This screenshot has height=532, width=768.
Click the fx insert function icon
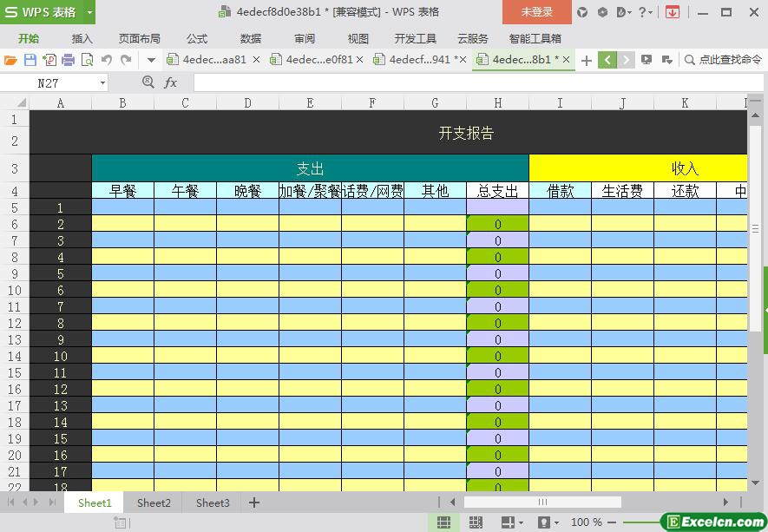pyautogui.click(x=170, y=82)
